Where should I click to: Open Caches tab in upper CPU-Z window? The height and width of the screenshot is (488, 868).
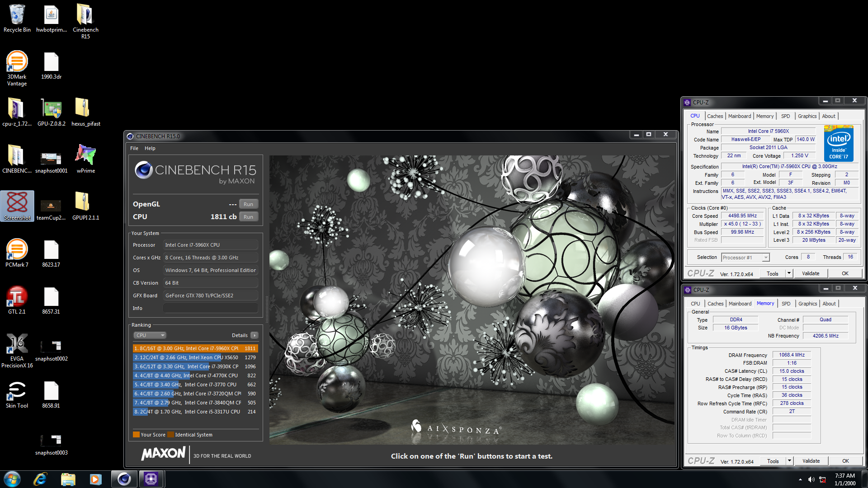(x=715, y=116)
